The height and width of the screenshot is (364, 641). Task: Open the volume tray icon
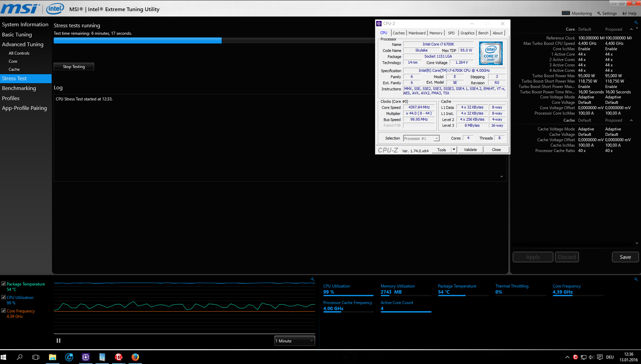pyautogui.click(x=591, y=357)
